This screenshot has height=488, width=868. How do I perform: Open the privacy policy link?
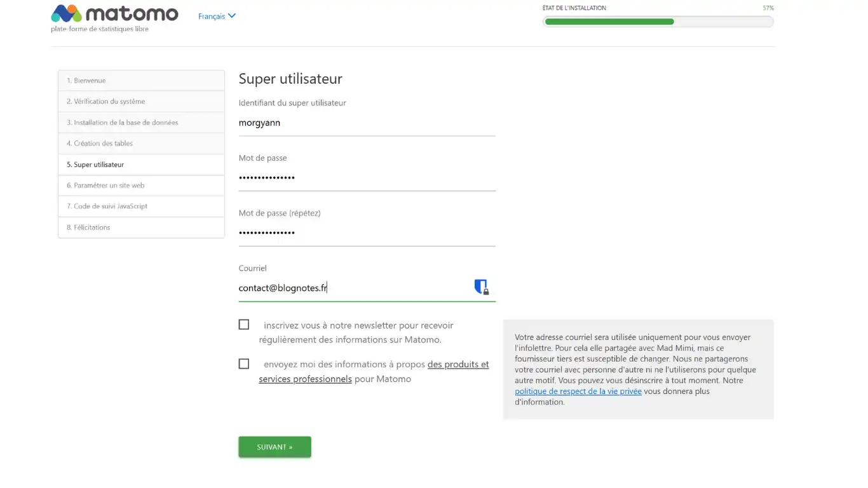point(578,391)
